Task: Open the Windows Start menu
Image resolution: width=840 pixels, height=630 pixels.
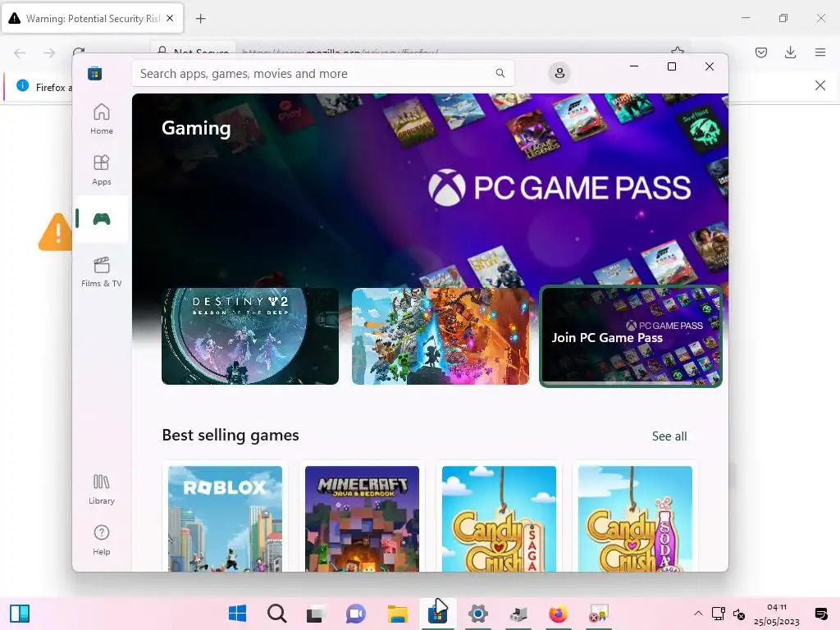Action: point(237,614)
